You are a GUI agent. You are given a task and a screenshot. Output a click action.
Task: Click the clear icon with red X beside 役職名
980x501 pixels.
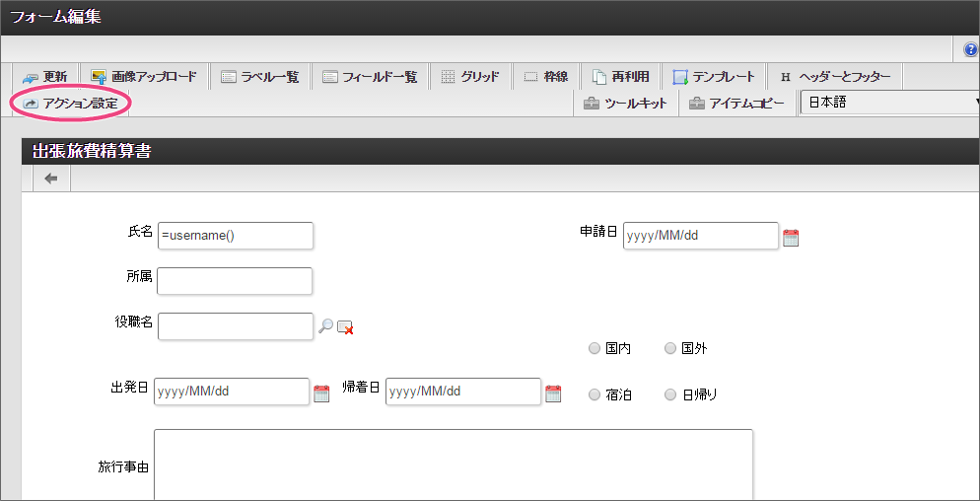click(x=345, y=327)
